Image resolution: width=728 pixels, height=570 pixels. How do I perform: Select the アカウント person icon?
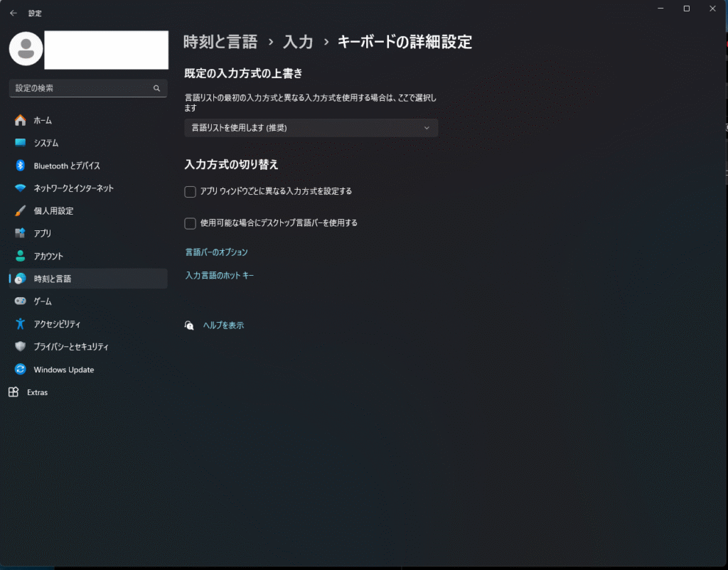point(21,256)
